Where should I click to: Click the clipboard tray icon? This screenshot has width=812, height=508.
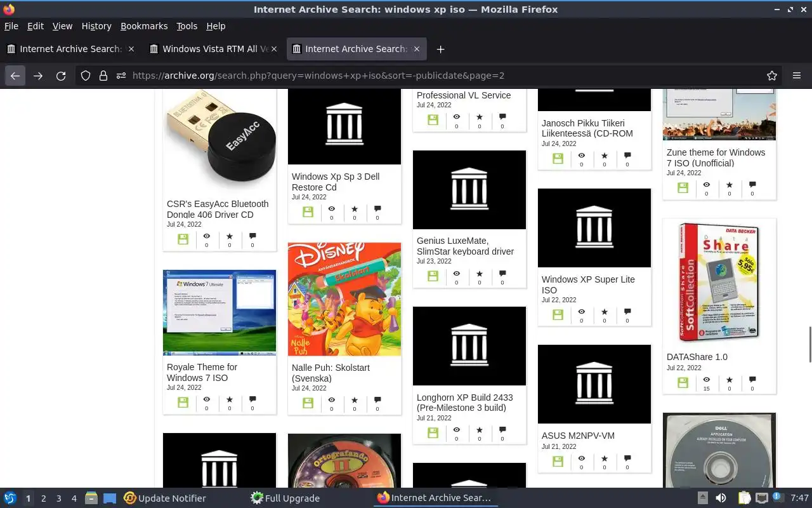(x=744, y=498)
